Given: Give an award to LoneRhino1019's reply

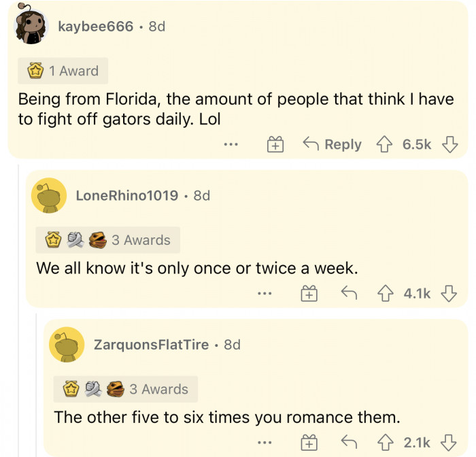Looking at the screenshot, I should point(309,294).
